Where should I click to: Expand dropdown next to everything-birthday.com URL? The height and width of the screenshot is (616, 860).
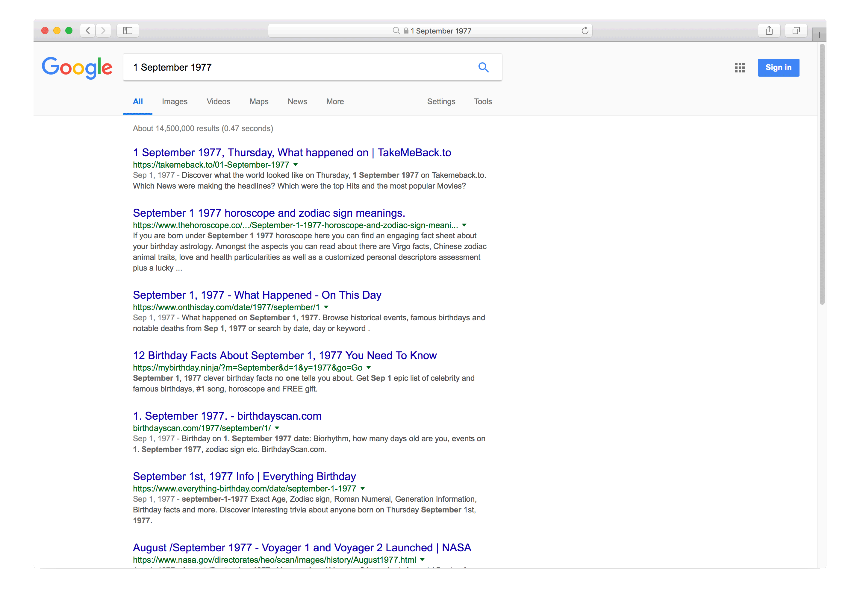pyautogui.click(x=362, y=488)
